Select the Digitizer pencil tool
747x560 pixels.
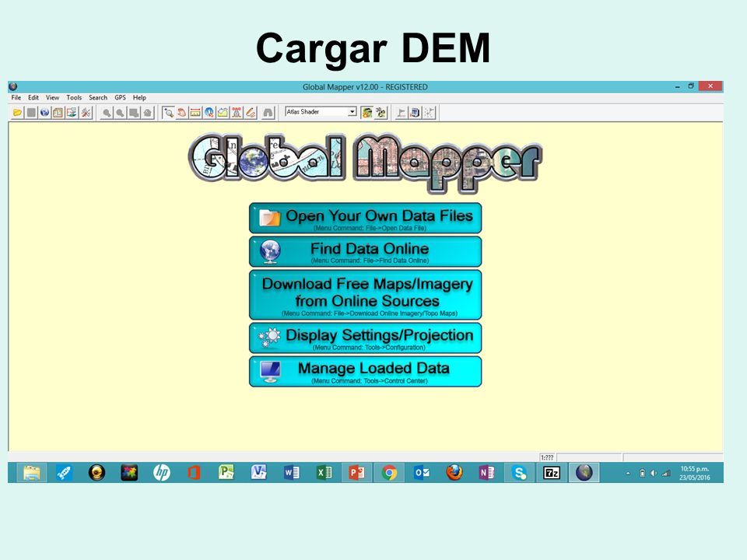click(251, 113)
